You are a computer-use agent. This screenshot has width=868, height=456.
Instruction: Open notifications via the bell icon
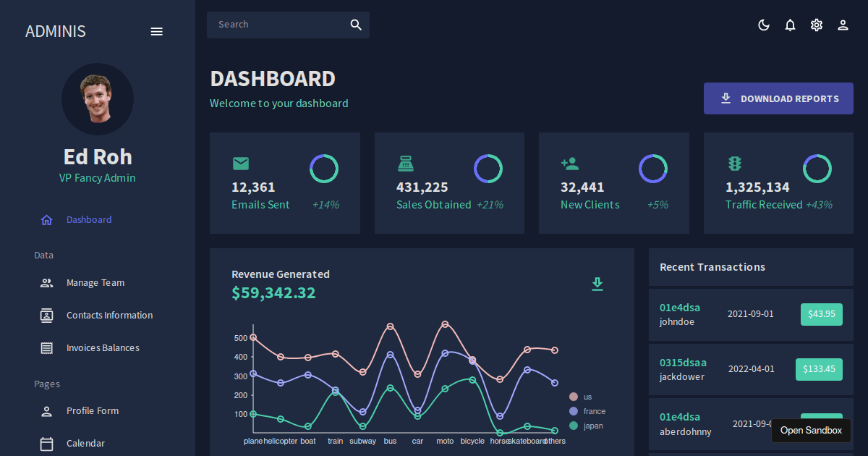pos(790,25)
